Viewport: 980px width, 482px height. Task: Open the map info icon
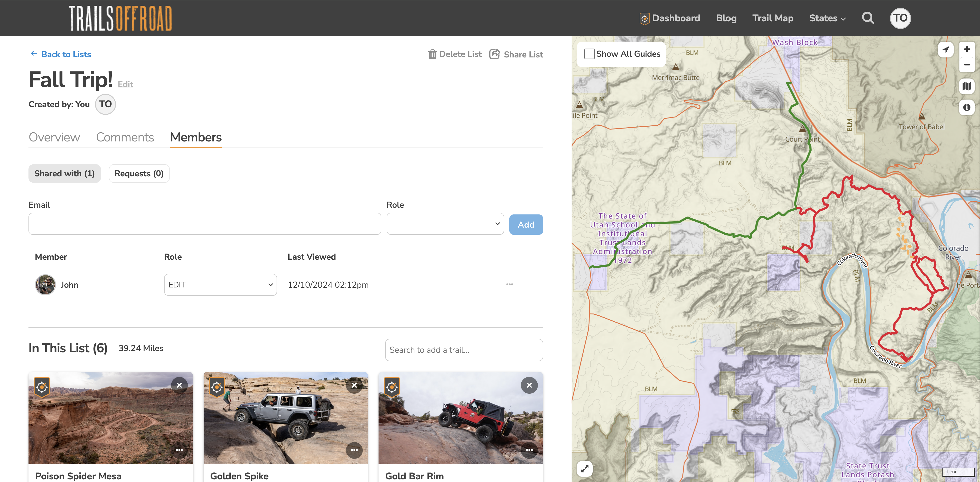pyautogui.click(x=967, y=107)
